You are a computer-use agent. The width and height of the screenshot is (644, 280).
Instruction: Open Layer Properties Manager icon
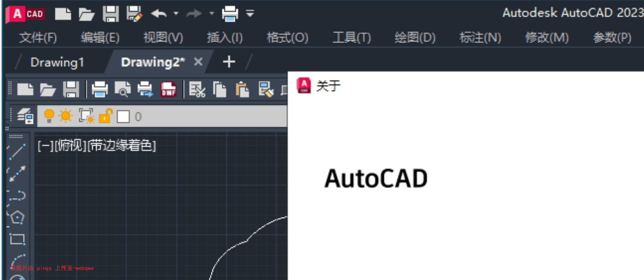[x=25, y=116]
